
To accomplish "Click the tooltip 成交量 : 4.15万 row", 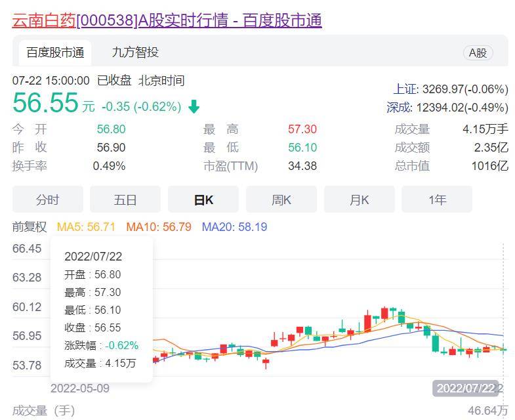I will point(100,363).
